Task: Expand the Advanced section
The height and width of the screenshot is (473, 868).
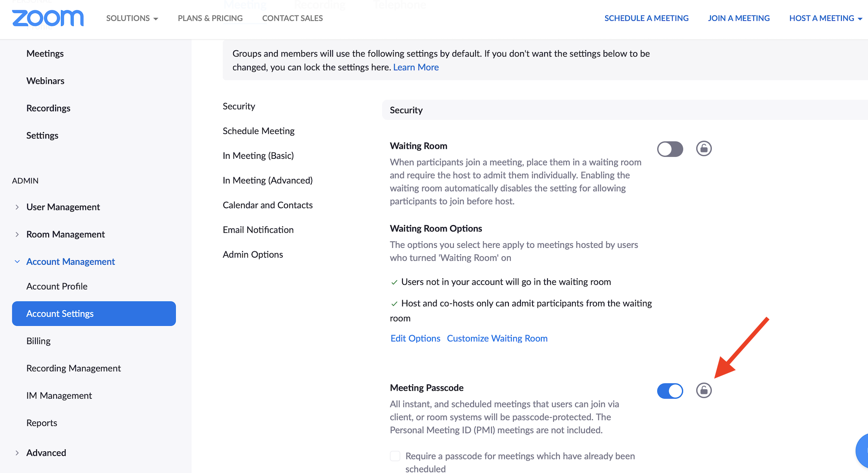Action: (x=46, y=453)
